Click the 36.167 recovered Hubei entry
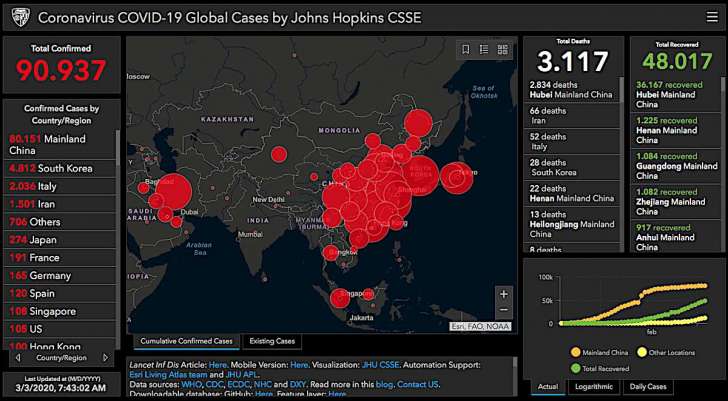Viewport: 728px width, 401px height. pyautogui.click(x=675, y=95)
